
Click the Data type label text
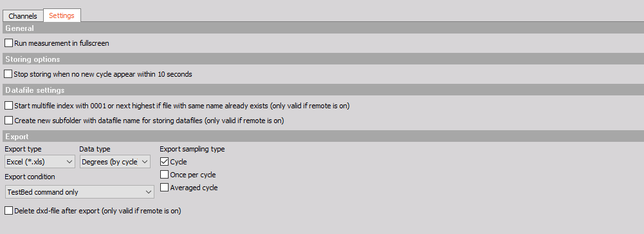click(x=95, y=149)
